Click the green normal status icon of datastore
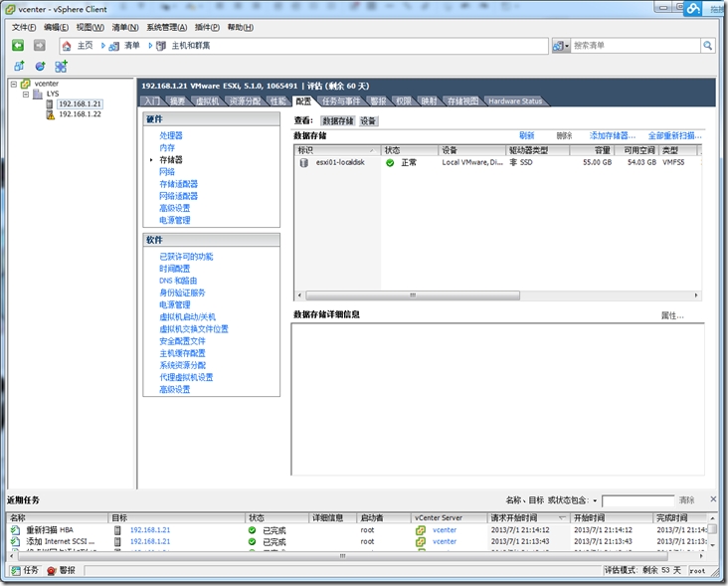The width and height of the screenshot is (728, 586). 390,162
